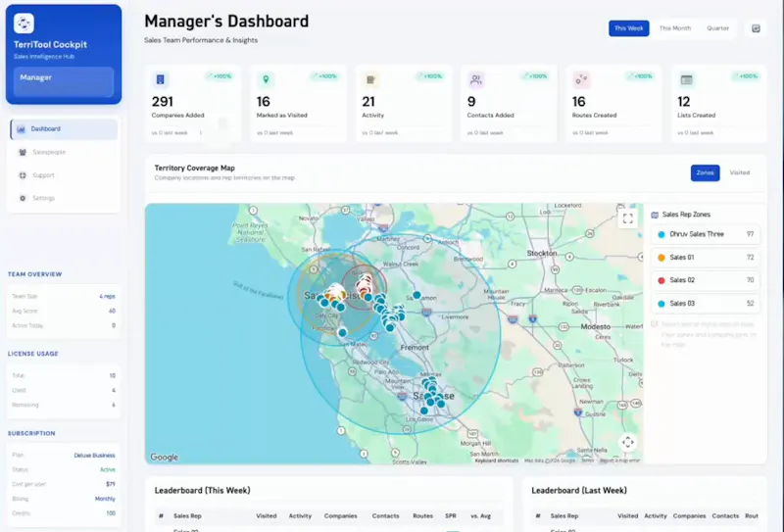Open Settings from the sidebar
This screenshot has height=532, width=784.
(x=64, y=198)
